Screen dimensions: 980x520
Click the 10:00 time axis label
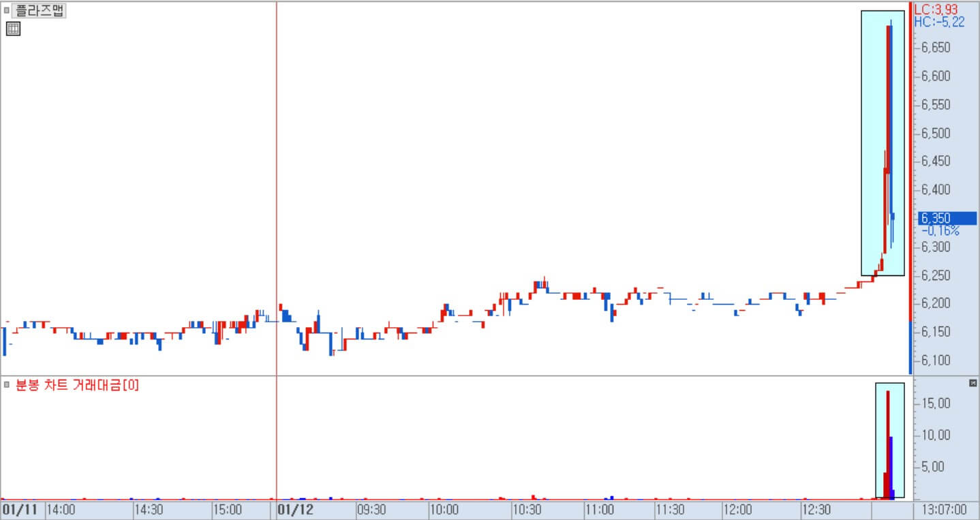click(x=444, y=510)
